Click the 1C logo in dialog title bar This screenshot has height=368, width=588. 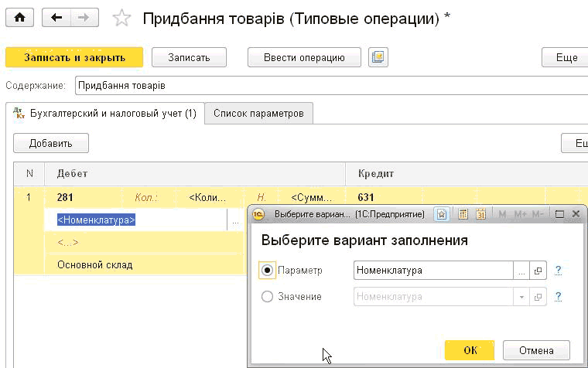258,214
